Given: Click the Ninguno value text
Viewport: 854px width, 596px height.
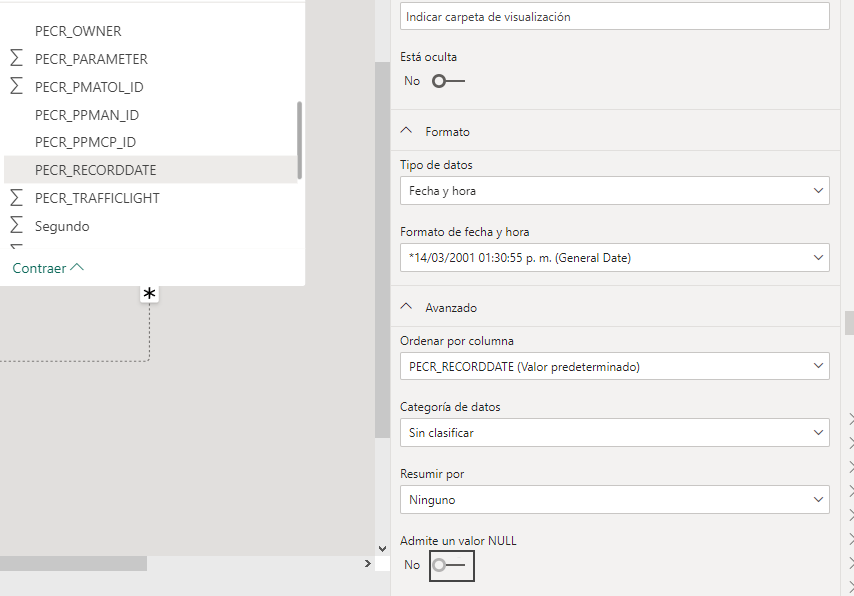Looking at the screenshot, I should (x=432, y=500).
